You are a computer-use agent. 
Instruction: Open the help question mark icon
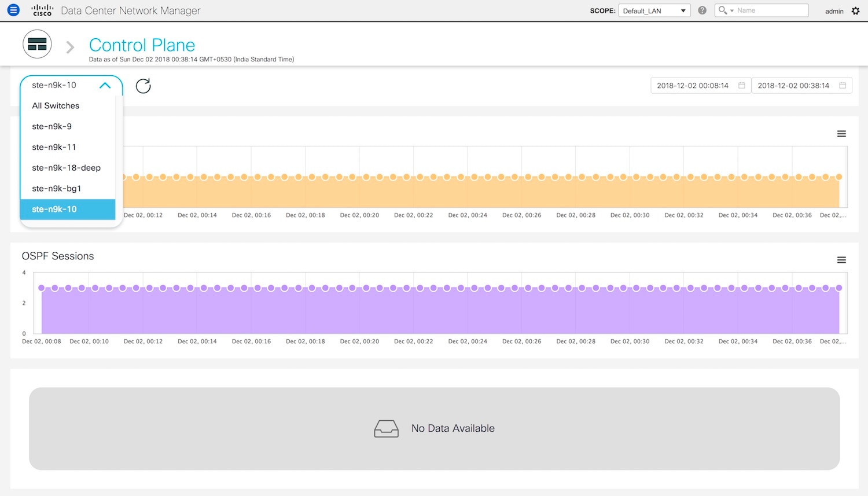coord(702,10)
